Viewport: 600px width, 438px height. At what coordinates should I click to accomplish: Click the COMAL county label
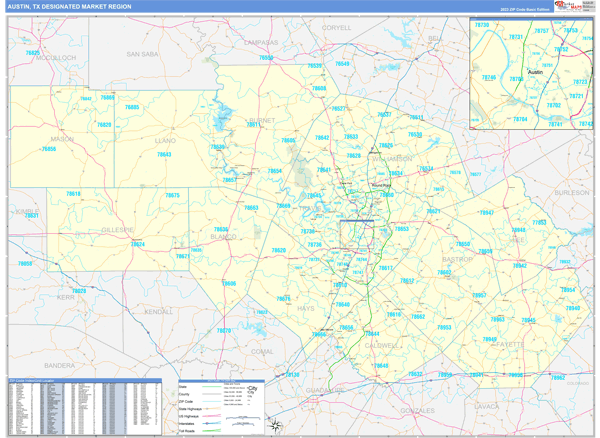click(x=262, y=352)
